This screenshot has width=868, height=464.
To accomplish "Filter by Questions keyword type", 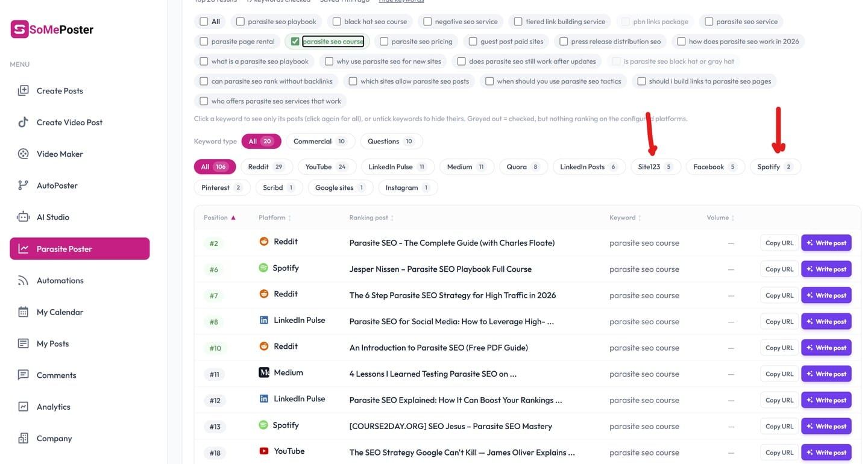I will coord(391,142).
